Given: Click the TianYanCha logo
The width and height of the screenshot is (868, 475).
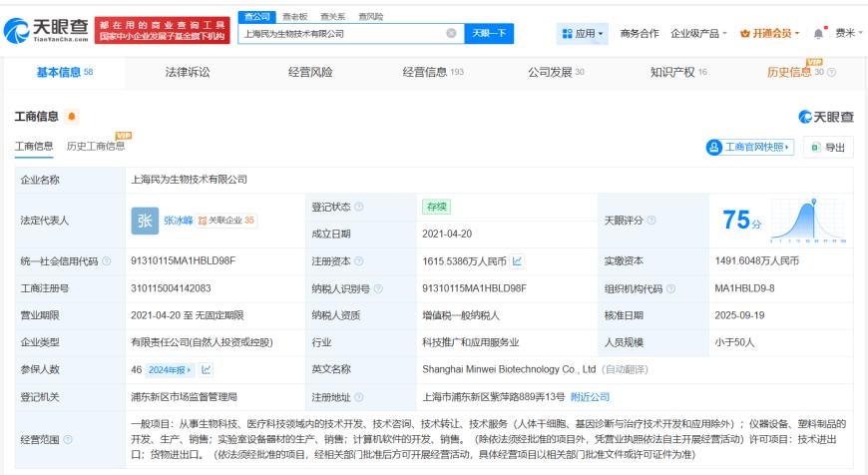Looking at the screenshot, I should [47, 30].
